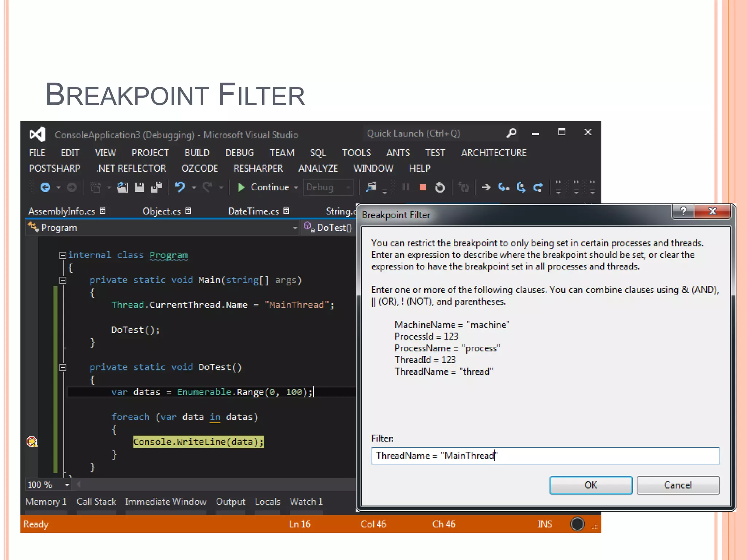Viewport: 747px width, 560px height.
Task: Switch to the Call Stack tab
Action: pos(96,502)
